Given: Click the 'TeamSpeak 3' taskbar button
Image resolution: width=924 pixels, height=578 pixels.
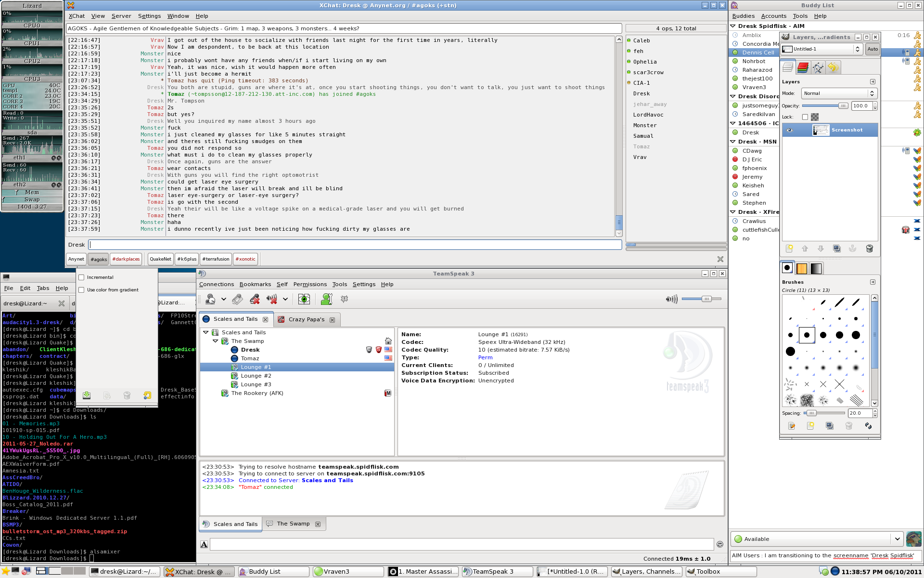Looking at the screenshot, I should 498,572.
